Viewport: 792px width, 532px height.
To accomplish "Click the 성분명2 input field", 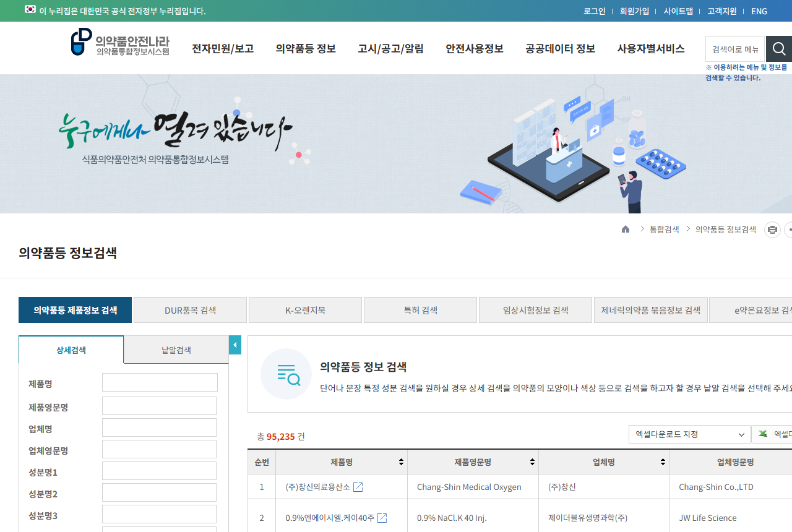I will point(159,492).
